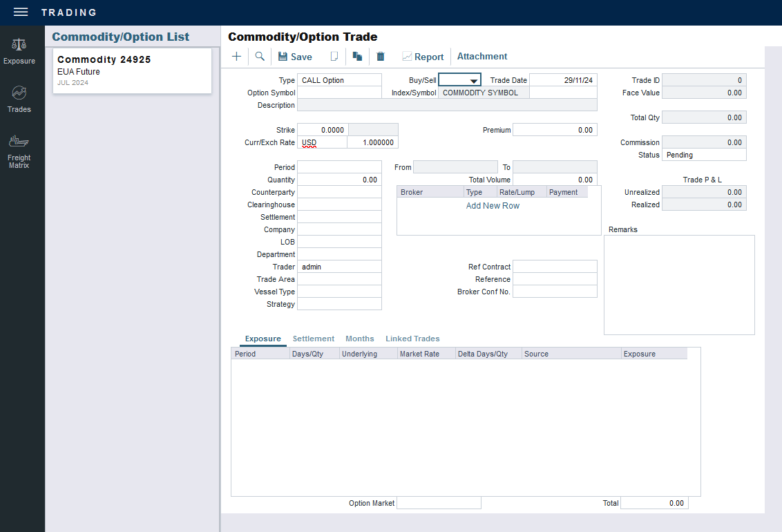Viewport: 782px width, 532px height.
Task: Open the Exposure section in the sidebar
Action: (19, 52)
